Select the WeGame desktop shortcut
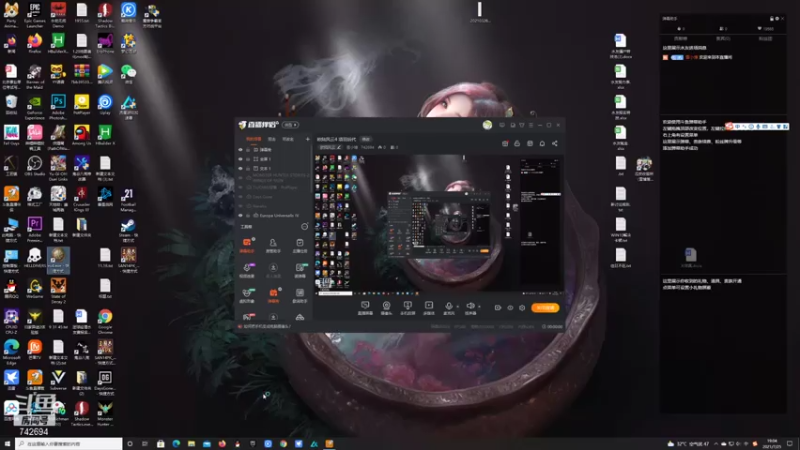 (x=35, y=288)
